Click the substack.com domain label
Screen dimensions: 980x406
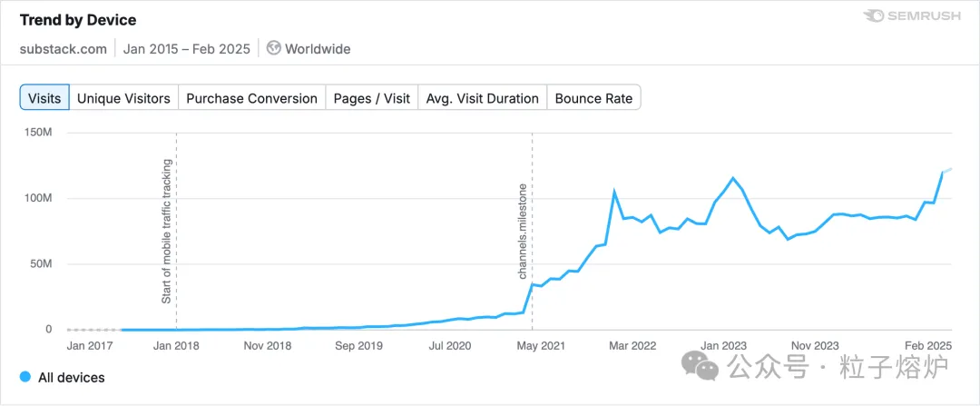[x=64, y=49]
